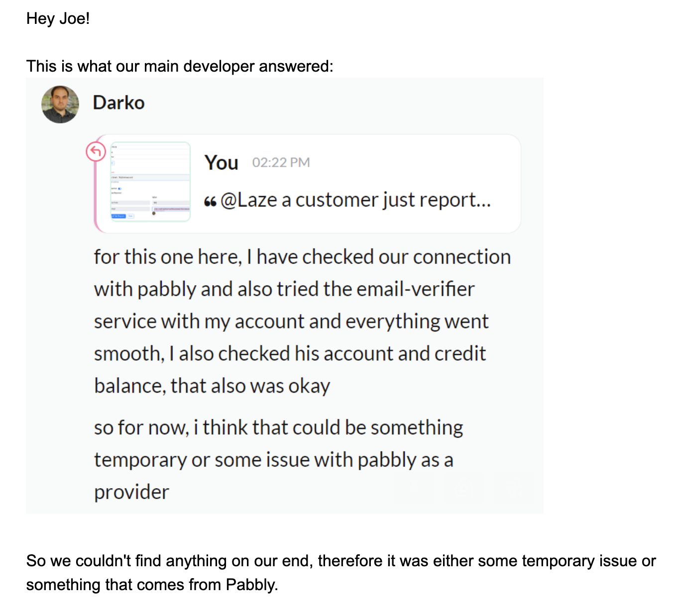Click the pink vertical bar of quoted reply
This screenshot has height=616, width=680.
click(97, 194)
